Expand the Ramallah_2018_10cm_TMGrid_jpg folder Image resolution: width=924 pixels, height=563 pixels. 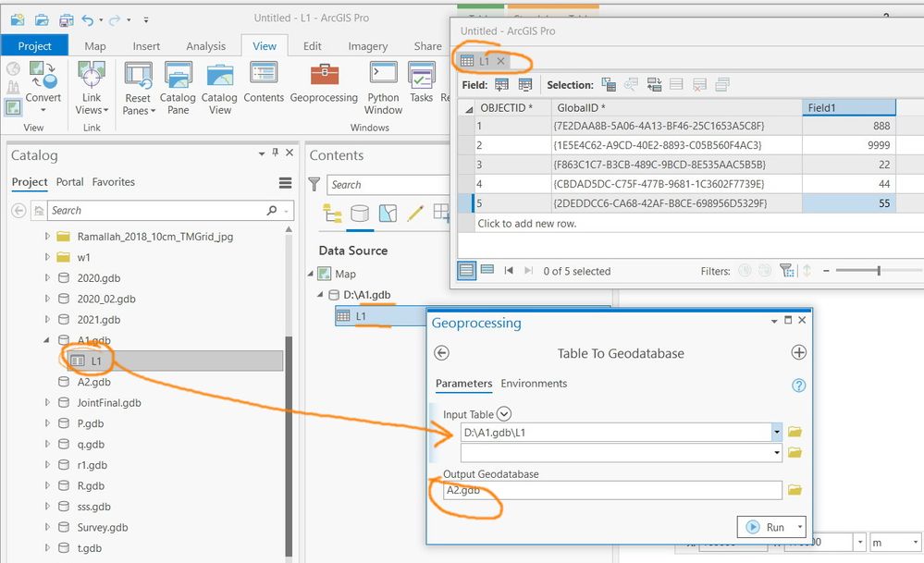(x=47, y=236)
